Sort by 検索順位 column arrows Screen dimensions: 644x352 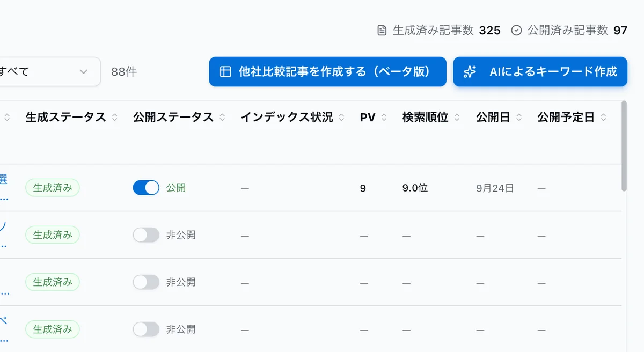[x=457, y=118]
